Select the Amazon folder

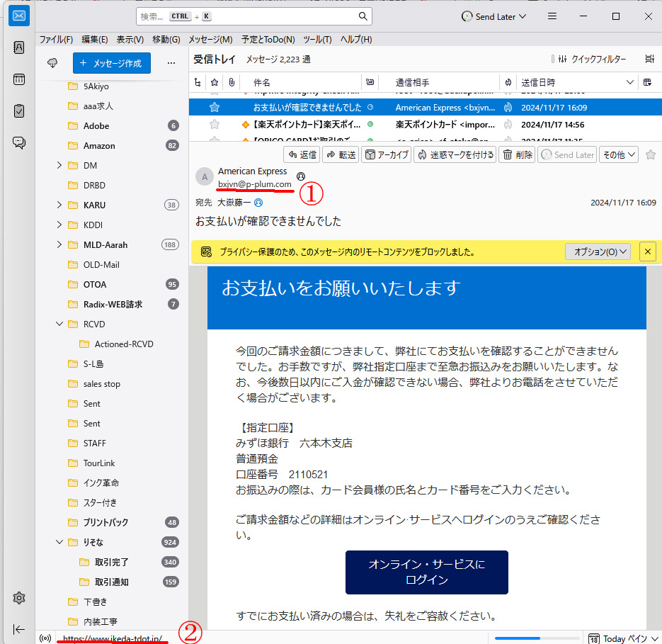[x=112, y=146]
